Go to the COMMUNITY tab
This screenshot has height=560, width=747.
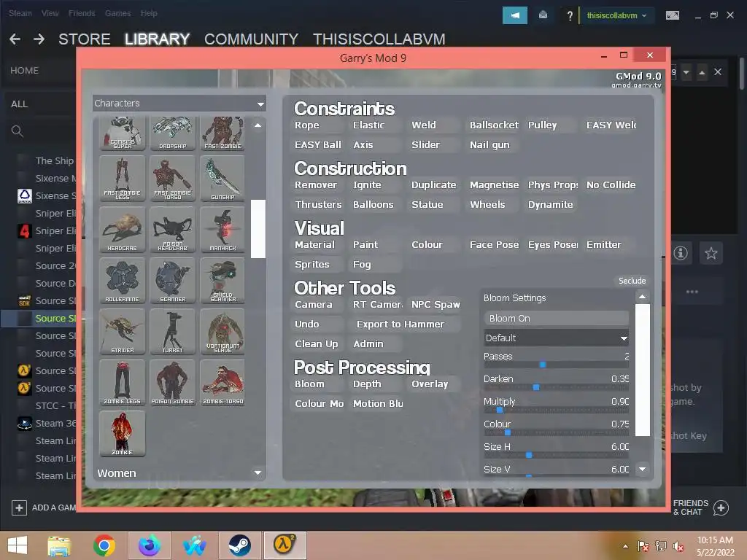(251, 39)
